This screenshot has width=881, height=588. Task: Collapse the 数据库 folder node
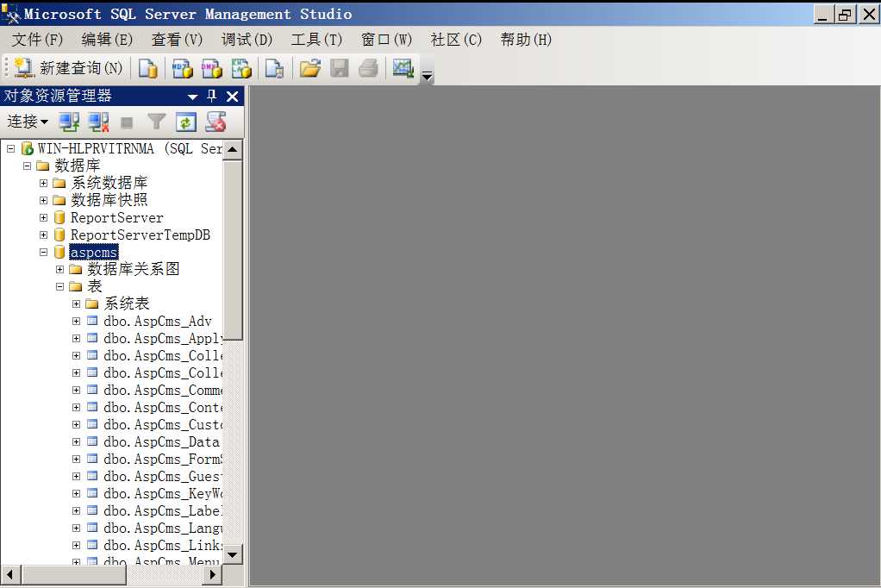(27, 166)
